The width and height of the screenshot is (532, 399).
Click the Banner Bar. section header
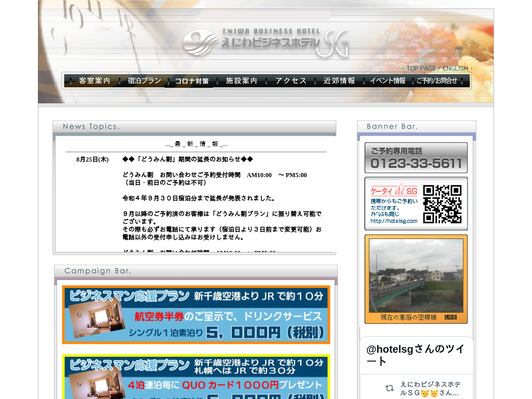coord(392,127)
